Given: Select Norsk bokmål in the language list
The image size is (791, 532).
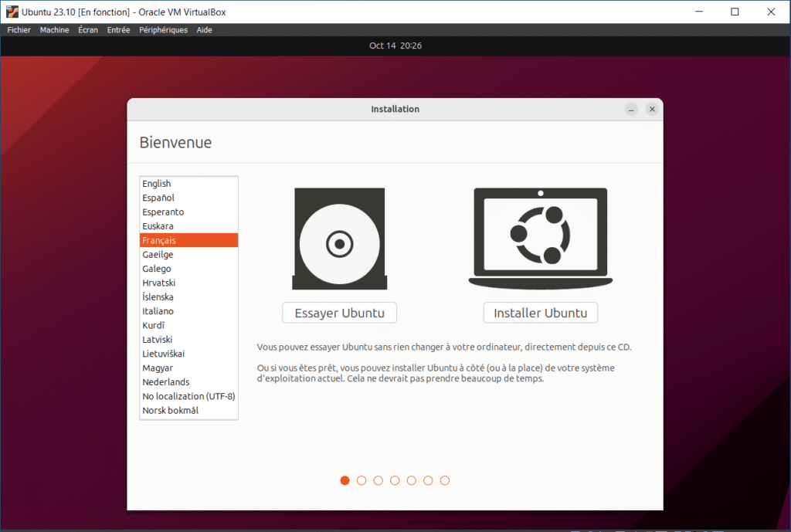Looking at the screenshot, I should (x=188, y=410).
